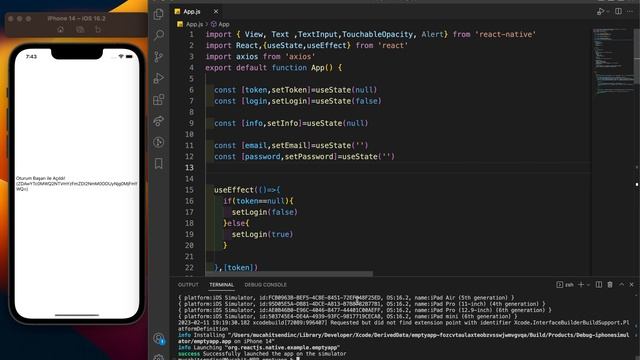Click 'axios' string on line 3

pos(300,56)
